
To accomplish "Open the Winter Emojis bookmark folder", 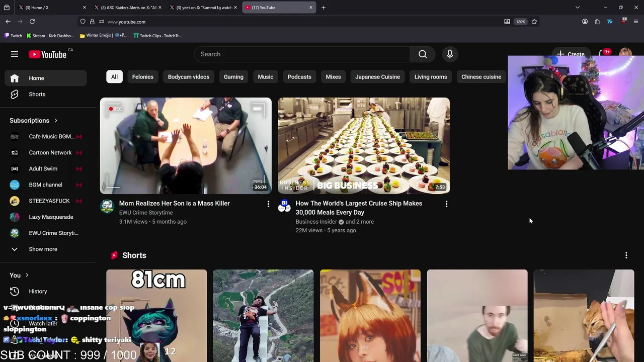I will pos(104,36).
